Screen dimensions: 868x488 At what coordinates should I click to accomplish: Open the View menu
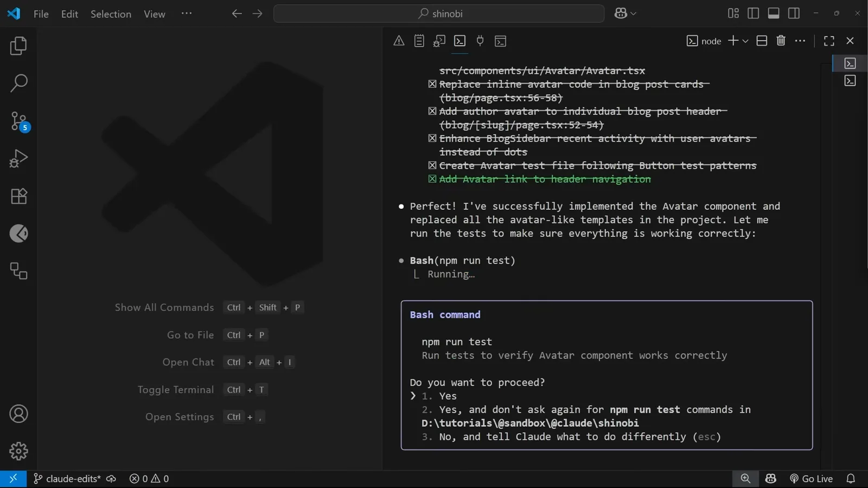click(x=154, y=14)
